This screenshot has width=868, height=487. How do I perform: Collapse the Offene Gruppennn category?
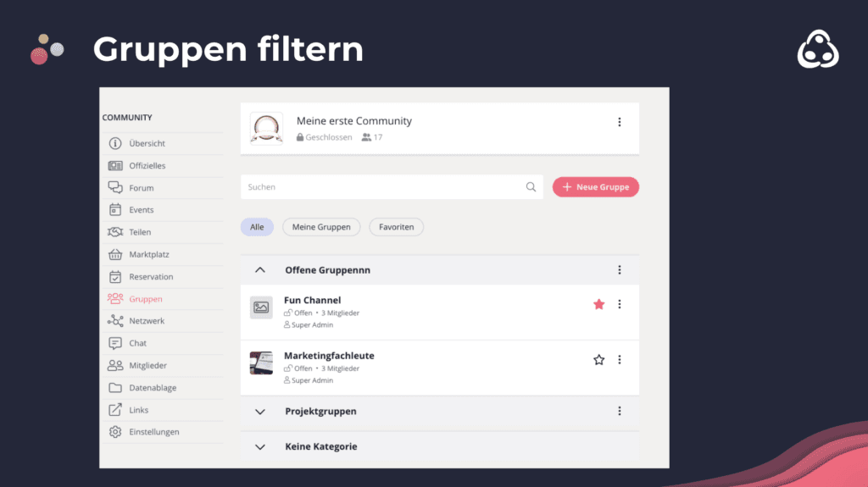(259, 270)
